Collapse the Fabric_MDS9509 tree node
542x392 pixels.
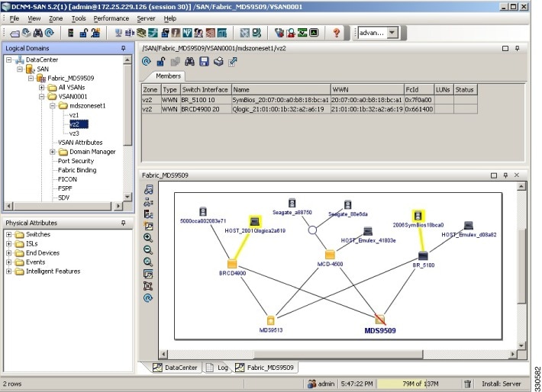[x=31, y=78]
